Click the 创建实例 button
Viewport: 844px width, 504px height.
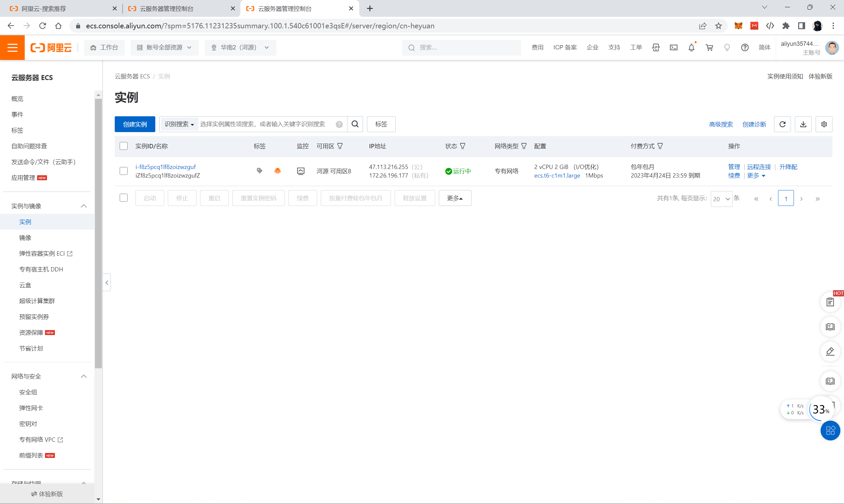pos(135,124)
